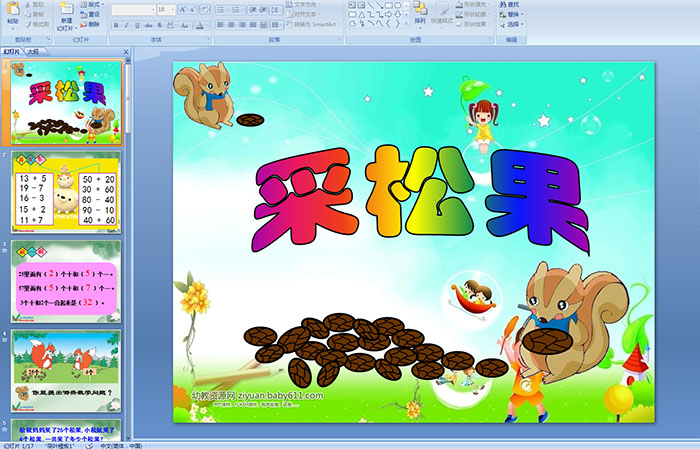The image size is (700, 449).
Task: Pick the oval shape in shapes gallery
Action: (398, 5)
